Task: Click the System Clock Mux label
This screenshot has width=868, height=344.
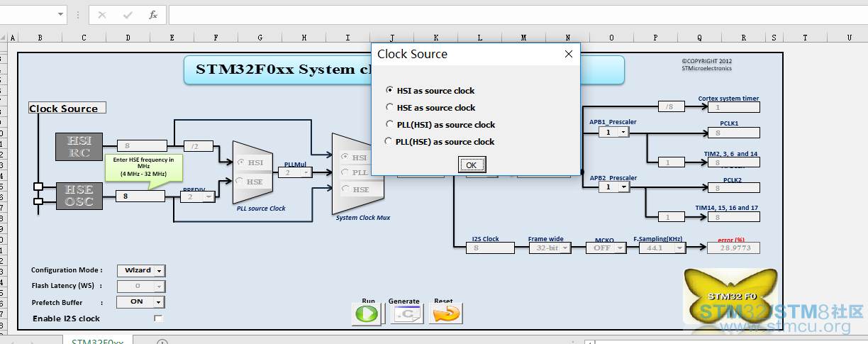Action: tap(363, 218)
